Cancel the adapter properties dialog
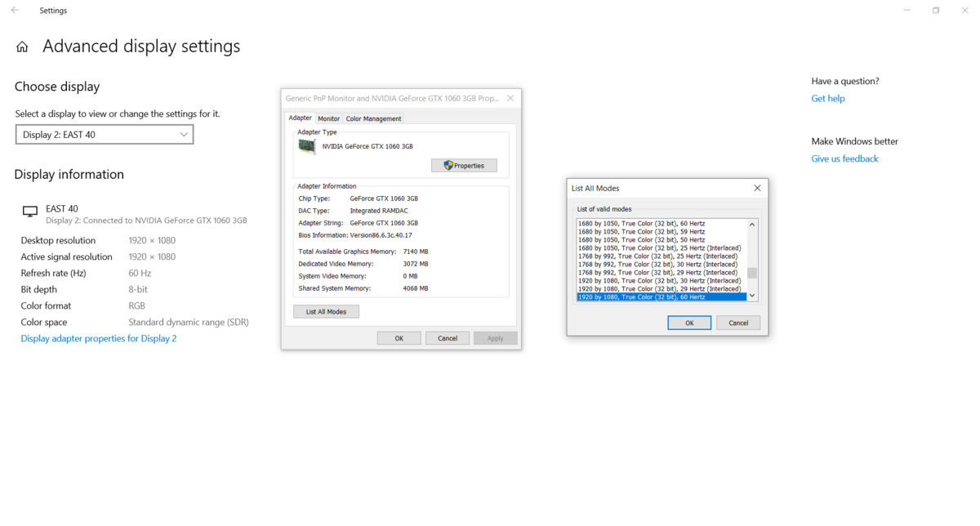This screenshot has height=526, width=980. coord(448,338)
